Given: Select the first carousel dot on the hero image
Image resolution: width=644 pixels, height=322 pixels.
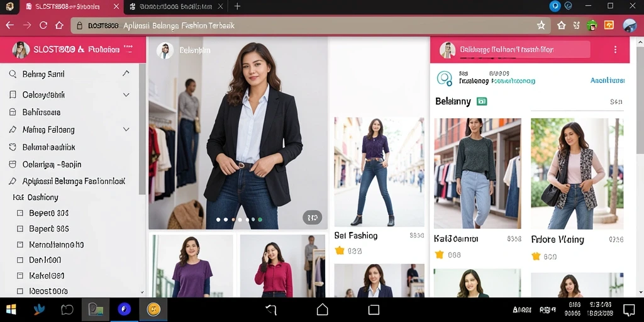Looking at the screenshot, I should (x=218, y=219).
